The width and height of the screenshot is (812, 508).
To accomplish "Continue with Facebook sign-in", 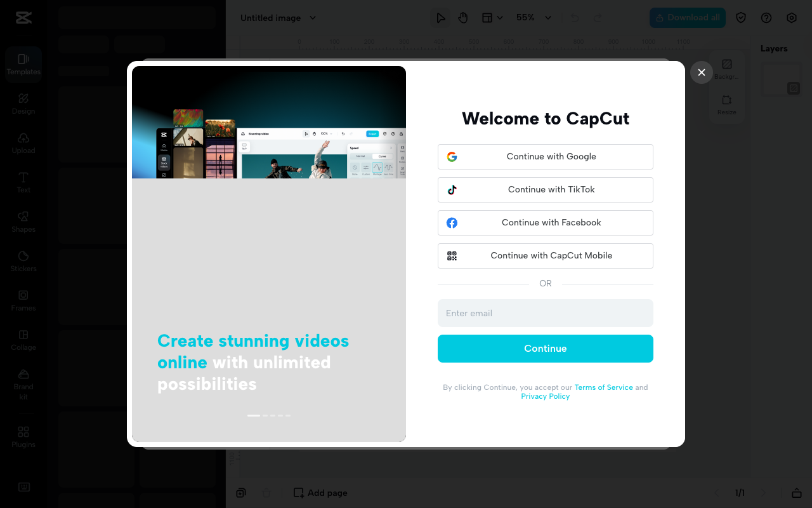I will (x=546, y=223).
